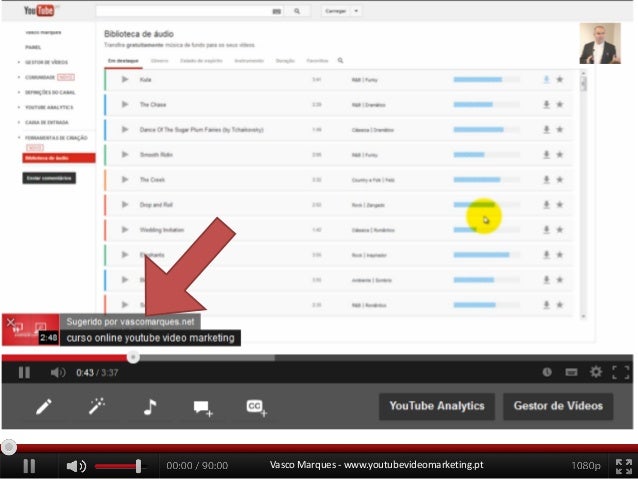638x479 pixels.
Task: Select the Género tab
Action: click(x=159, y=61)
